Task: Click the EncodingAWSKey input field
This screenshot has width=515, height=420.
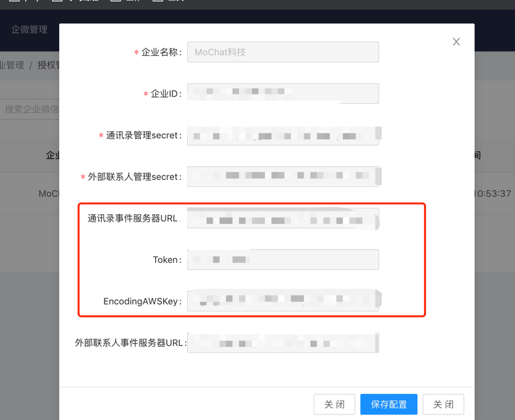Action: tap(283, 301)
